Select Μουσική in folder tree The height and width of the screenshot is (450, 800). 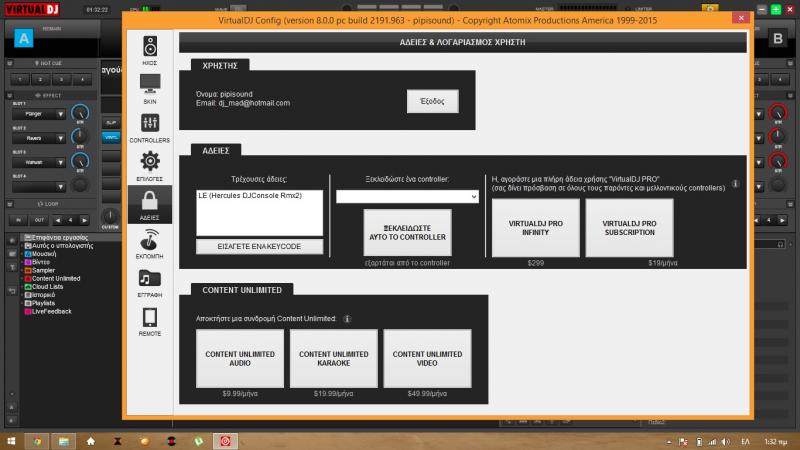[x=44, y=254]
